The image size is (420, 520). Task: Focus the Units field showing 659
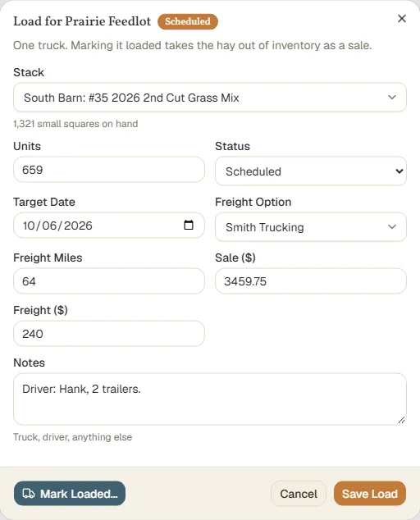(109, 170)
